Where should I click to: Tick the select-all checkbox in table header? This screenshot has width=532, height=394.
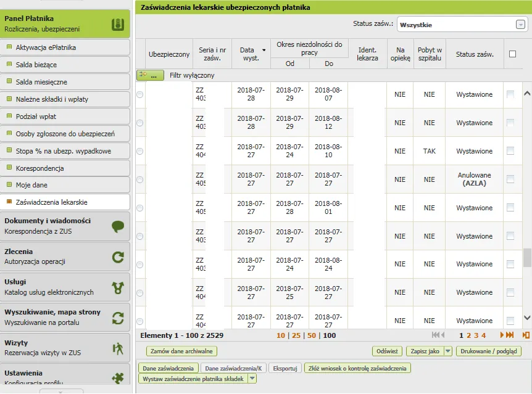pyautogui.click(x=512, y=54)
